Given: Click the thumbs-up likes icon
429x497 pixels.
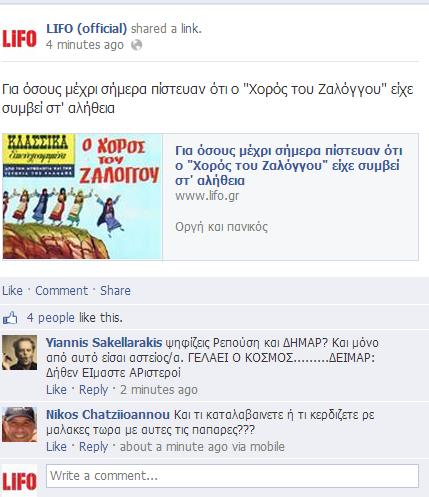Looking at the screenshot, I should (10, 318).
